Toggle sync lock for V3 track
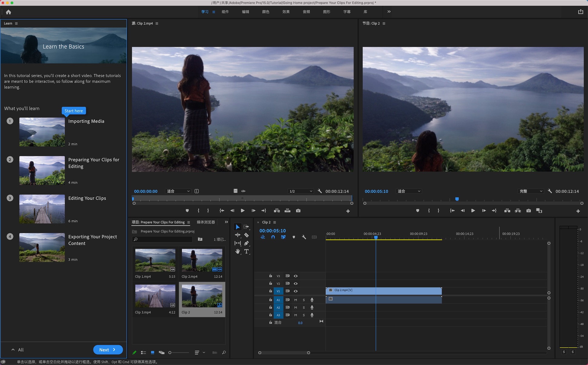 (287, 276)
